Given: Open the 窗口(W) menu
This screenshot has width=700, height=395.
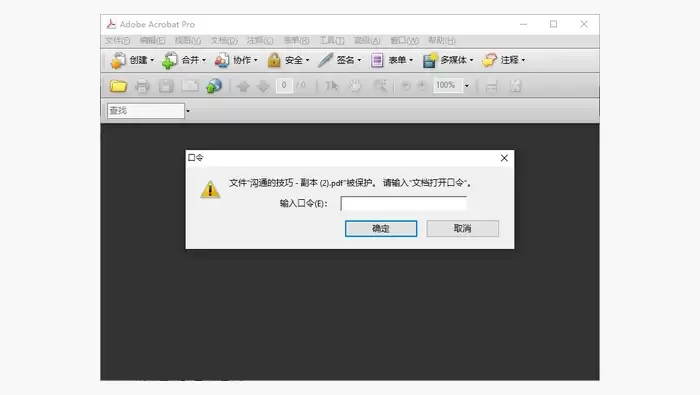Looking at the screenshot, I should tap(404, 41).
